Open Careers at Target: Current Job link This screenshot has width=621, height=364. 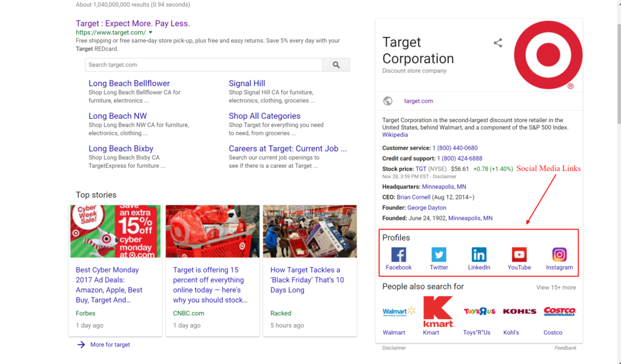point(287,148)
